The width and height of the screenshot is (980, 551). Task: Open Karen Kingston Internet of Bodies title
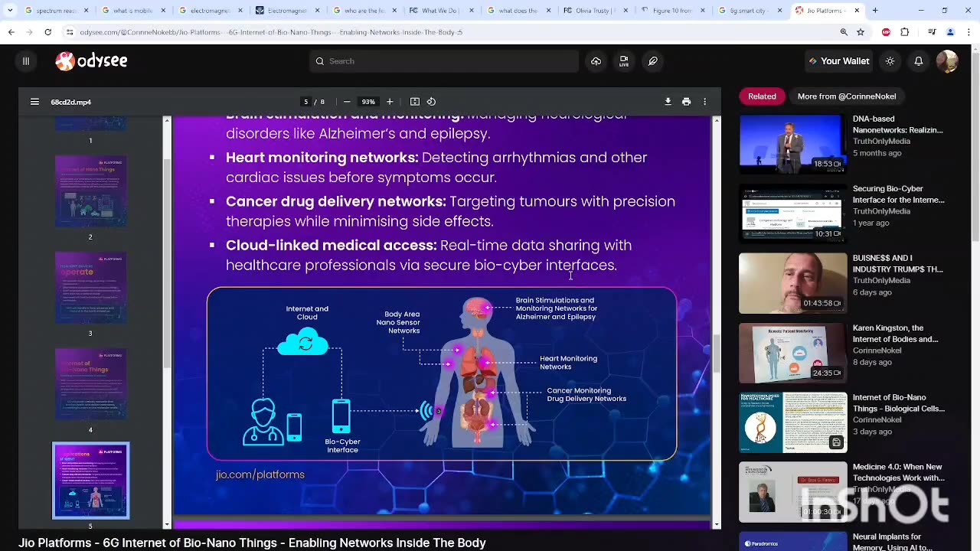pos(896,334)
